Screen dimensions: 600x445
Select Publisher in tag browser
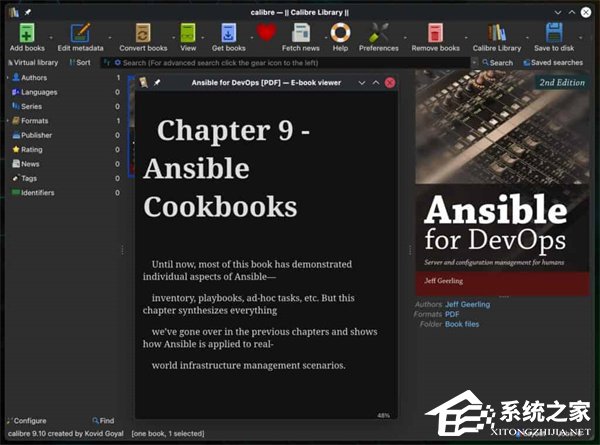36,135
